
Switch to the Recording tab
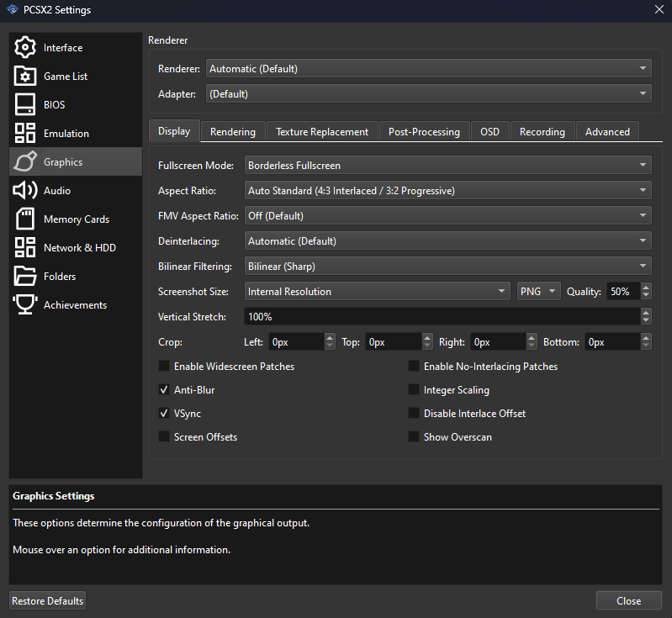click(542, 131)
